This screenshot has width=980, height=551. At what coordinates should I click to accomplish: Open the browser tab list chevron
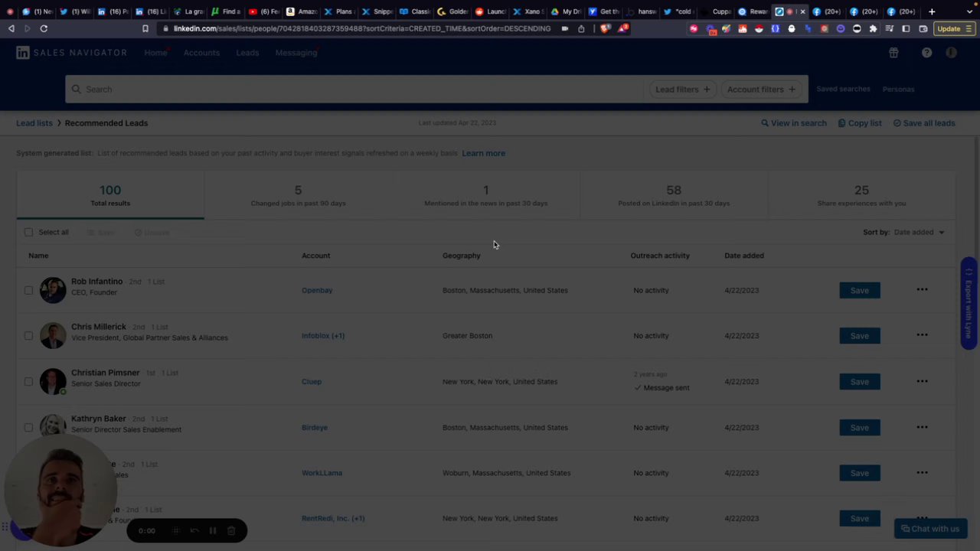[x=971, y=11]
